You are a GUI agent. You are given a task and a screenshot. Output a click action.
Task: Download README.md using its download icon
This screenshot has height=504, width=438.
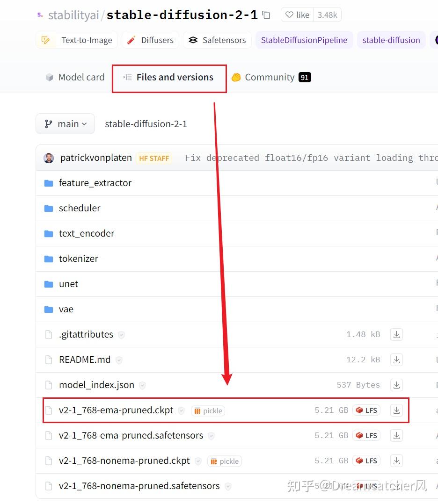(396, 360)
